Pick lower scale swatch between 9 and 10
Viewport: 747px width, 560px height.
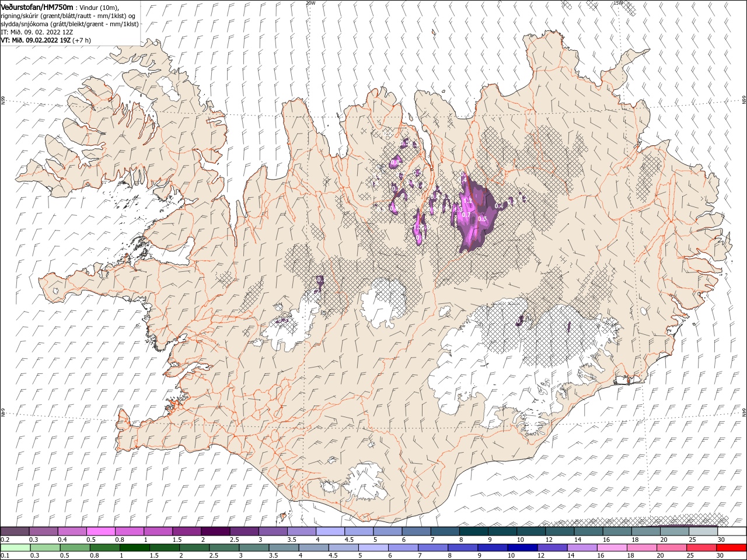[493, 548]
